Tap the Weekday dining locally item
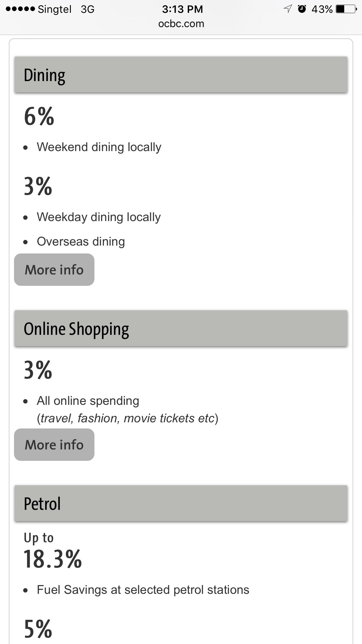 point(99,217)
